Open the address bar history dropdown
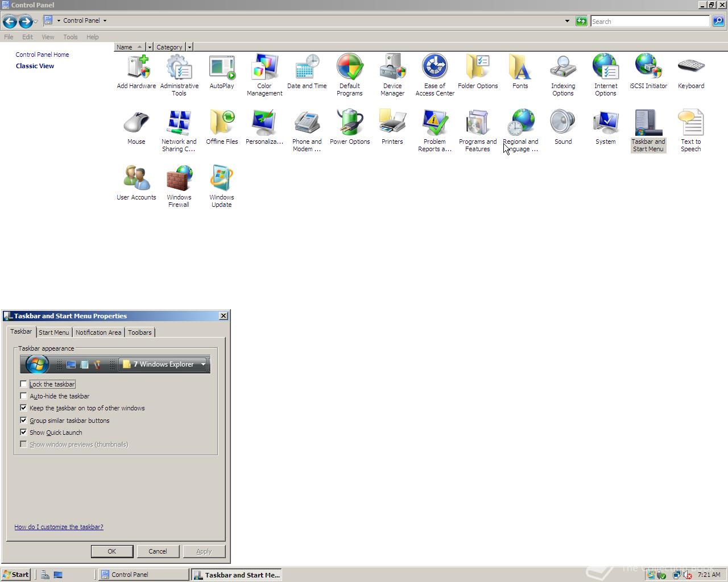 click(x=567, y=21)
